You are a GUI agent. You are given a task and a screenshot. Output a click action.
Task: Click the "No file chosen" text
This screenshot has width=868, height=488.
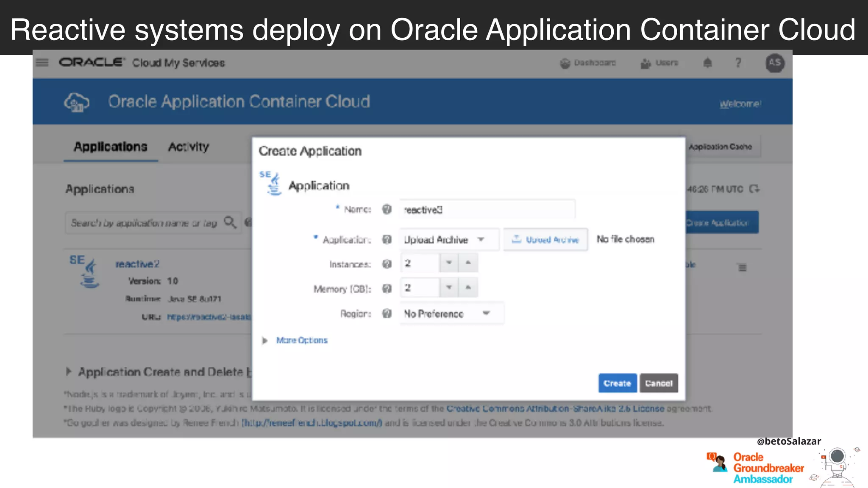coord(626,239)
